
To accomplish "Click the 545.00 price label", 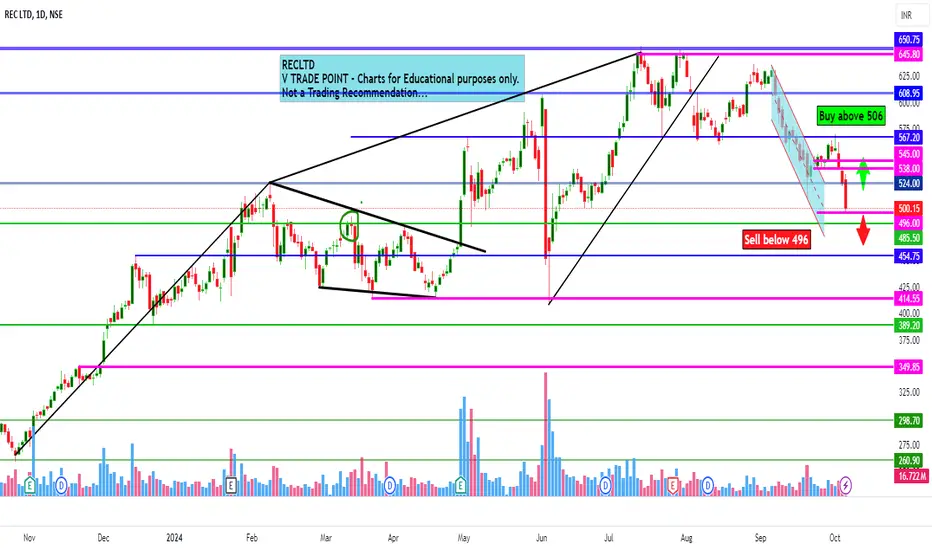I will (x=909, y=154).
